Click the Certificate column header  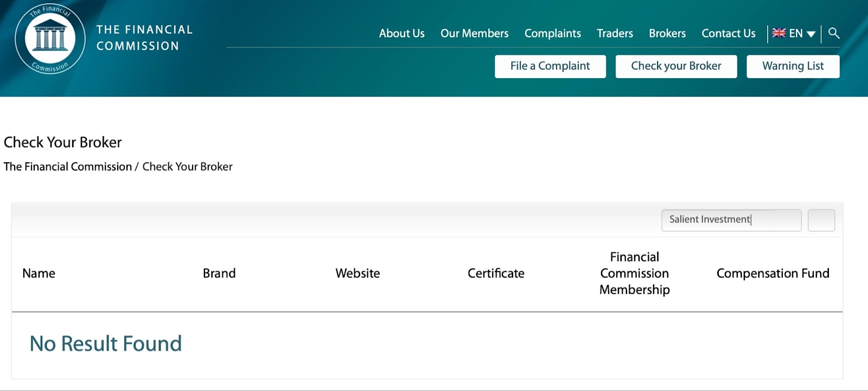[x=496, y=273]
